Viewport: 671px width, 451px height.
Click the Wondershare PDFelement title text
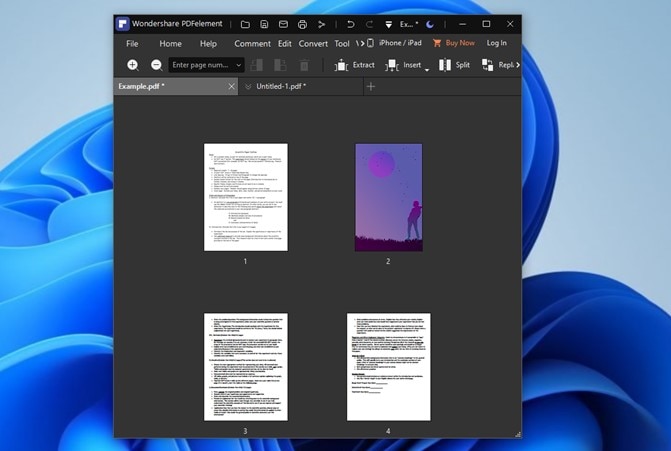pyautogui.click(x=177, y=24)
